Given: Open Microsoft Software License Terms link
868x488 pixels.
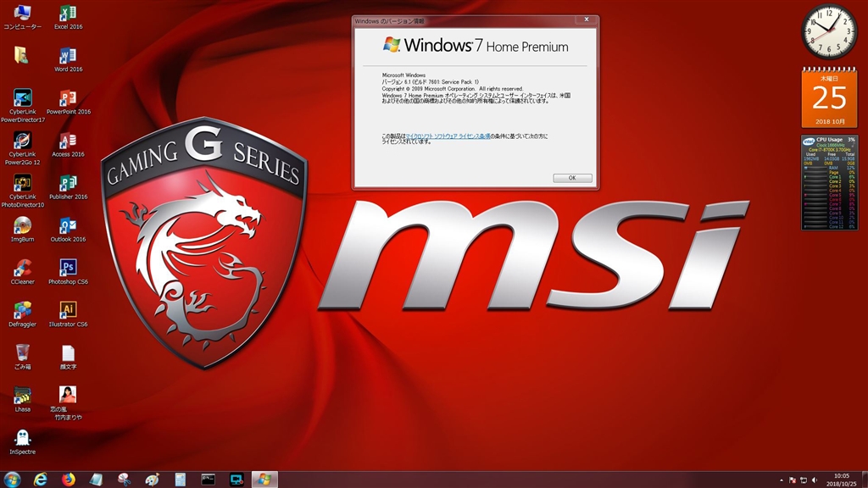Looking at the screenshot, I should 448,136.
